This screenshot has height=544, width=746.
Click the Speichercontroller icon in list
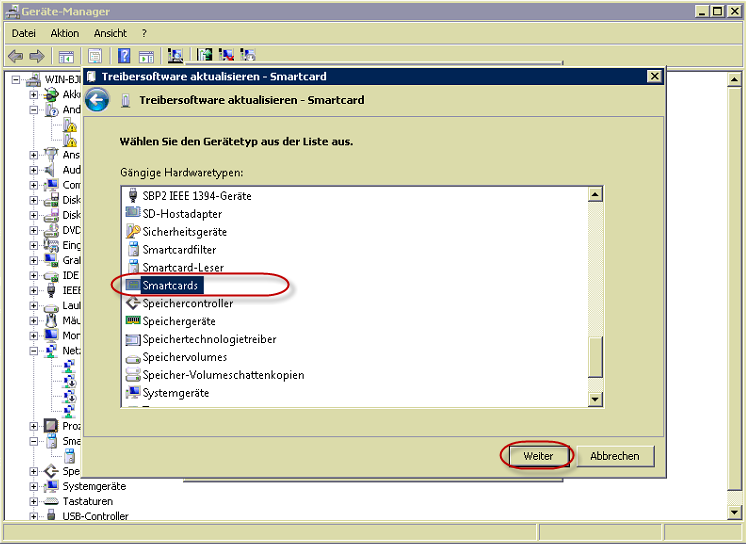click(133, 304)
